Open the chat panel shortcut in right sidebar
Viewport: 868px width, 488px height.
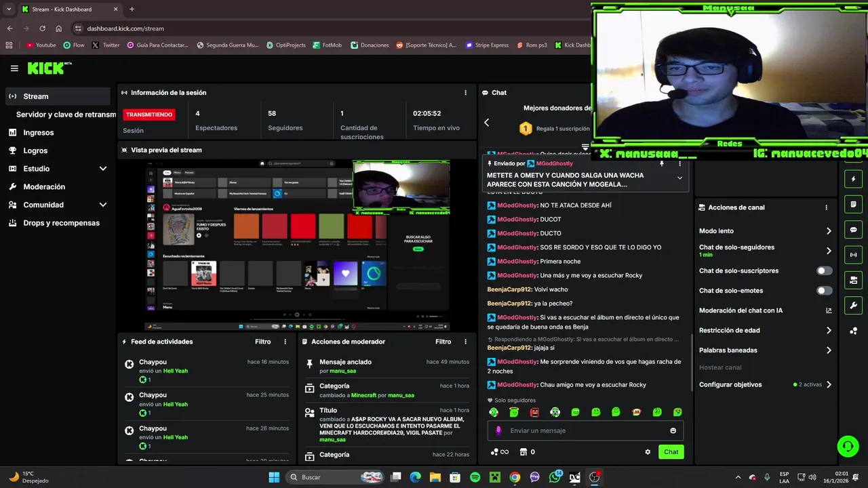point(853,230)
